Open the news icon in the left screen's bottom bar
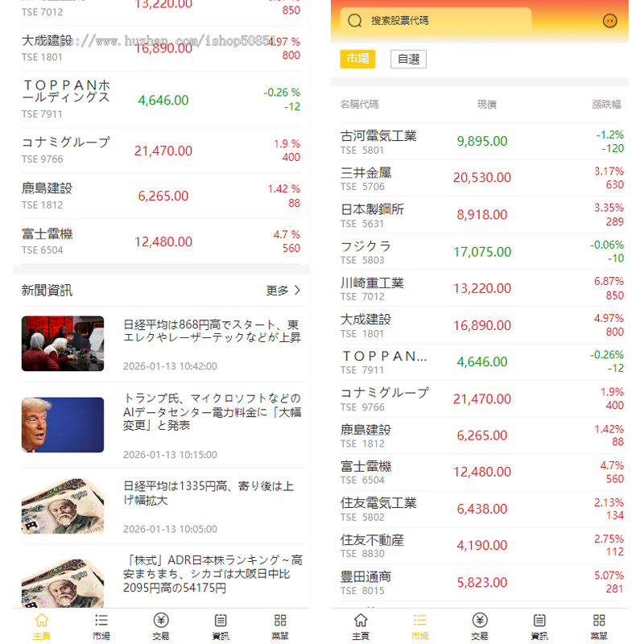This screenshot has width=644, height=644. click(x=221, y=620)
